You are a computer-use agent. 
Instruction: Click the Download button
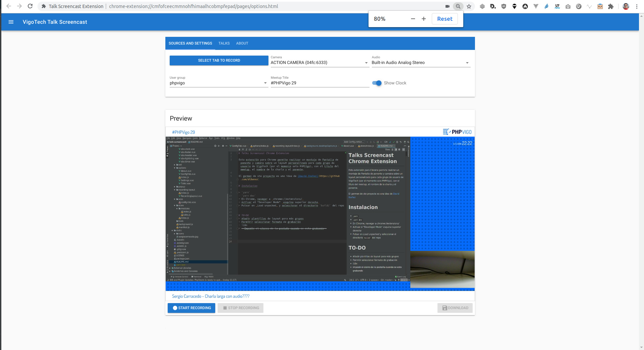tap(455, 308)
